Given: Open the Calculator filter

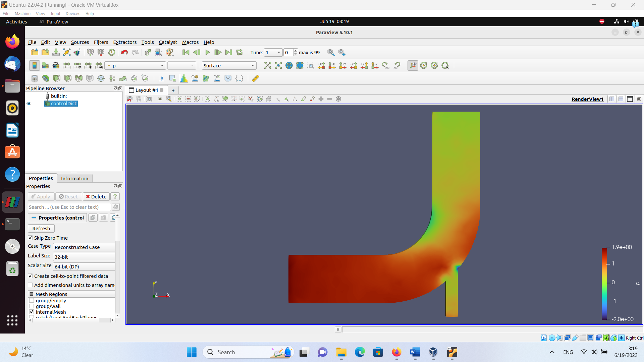Looking at the screenshot, I should click(x=34, y=78).
